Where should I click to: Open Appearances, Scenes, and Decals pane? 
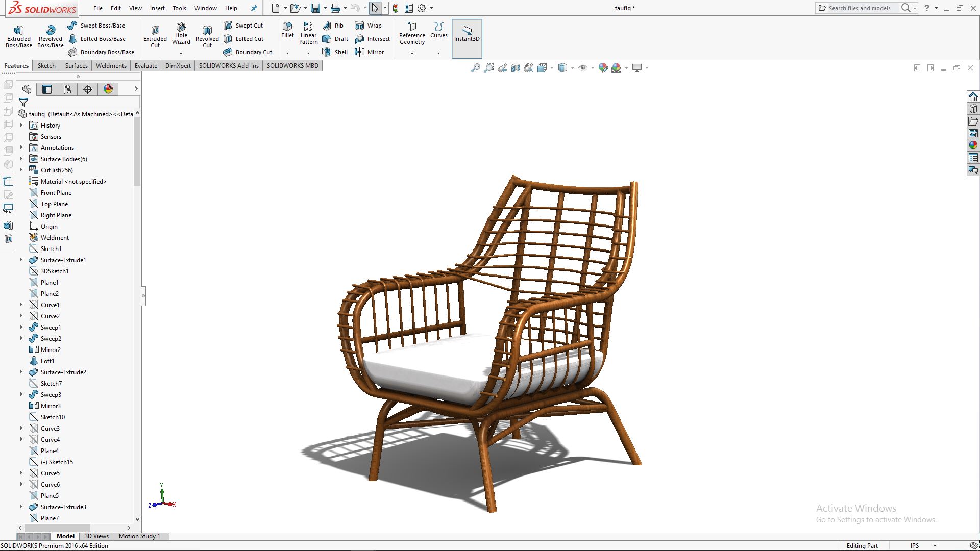(973, 145)
